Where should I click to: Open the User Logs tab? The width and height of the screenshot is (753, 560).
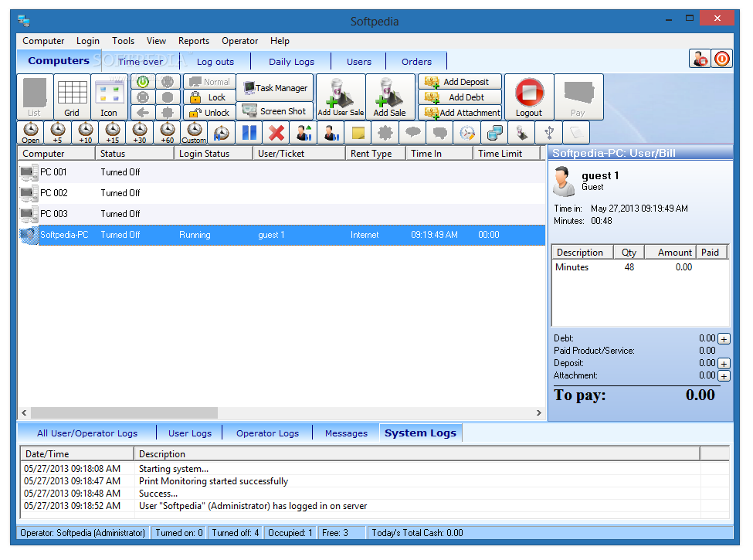click(x=190, y=433)
